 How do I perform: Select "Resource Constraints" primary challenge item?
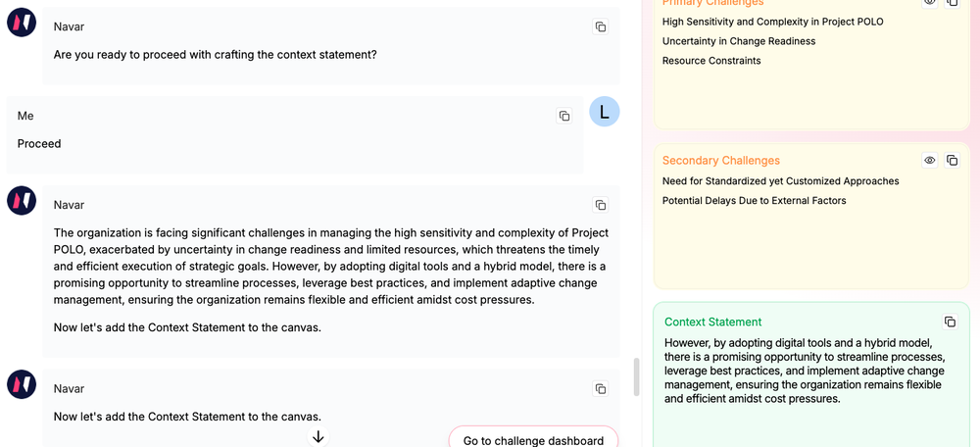click(x=711, y=61)
